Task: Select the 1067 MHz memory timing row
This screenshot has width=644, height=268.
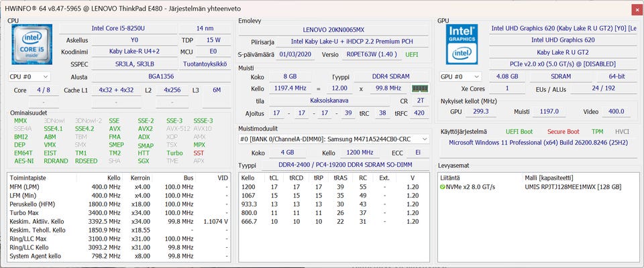Action: tap(333, 196)
